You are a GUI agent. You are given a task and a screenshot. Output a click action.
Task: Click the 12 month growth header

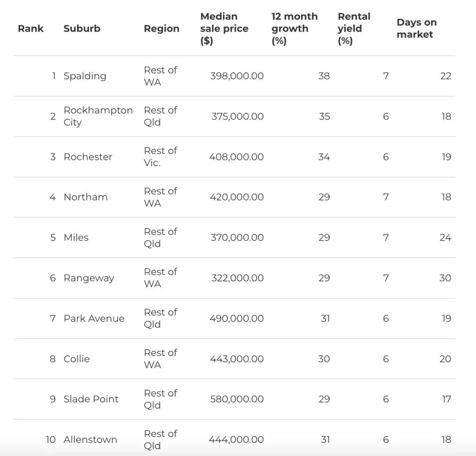click(x=294, y=28)
